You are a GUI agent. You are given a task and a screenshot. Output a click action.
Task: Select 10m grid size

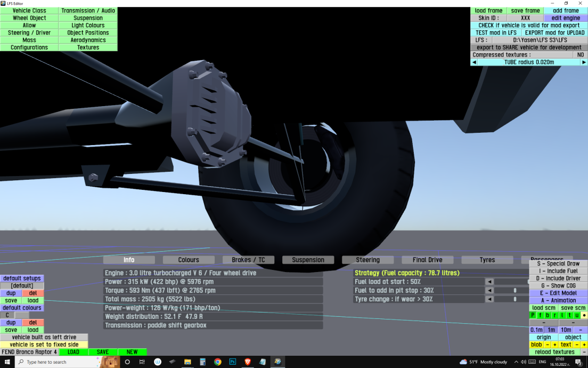click(566, 330)
